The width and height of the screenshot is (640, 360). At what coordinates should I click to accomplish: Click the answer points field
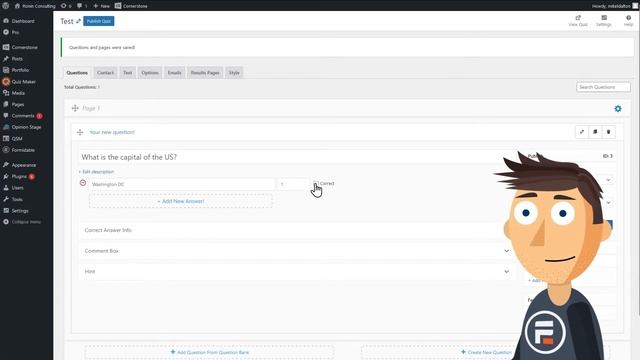[x=293, y=184]
